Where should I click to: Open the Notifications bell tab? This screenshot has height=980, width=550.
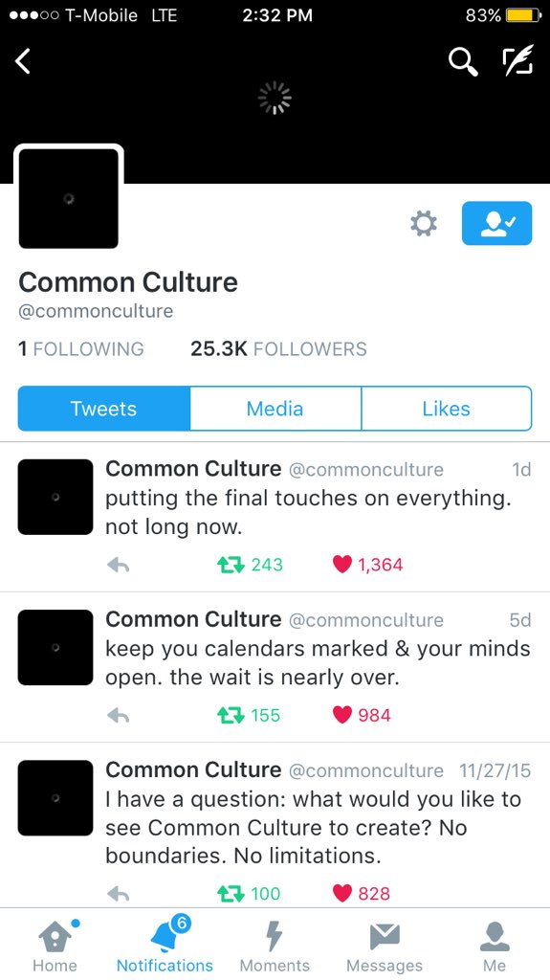[165, 944]
